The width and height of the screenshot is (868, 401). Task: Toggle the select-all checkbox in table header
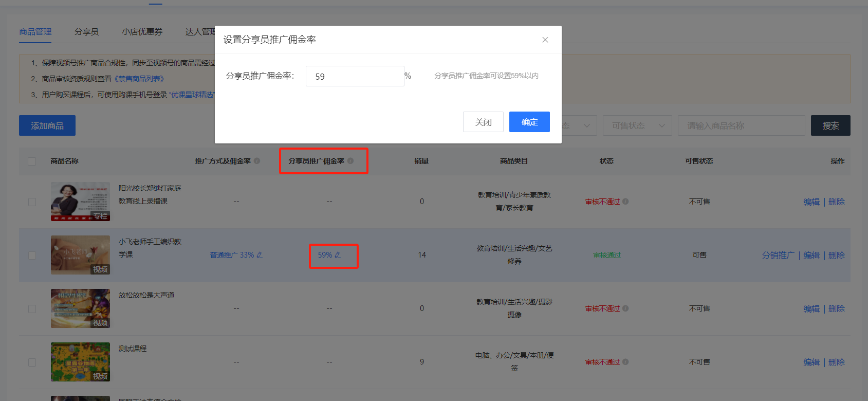point(32,161)
